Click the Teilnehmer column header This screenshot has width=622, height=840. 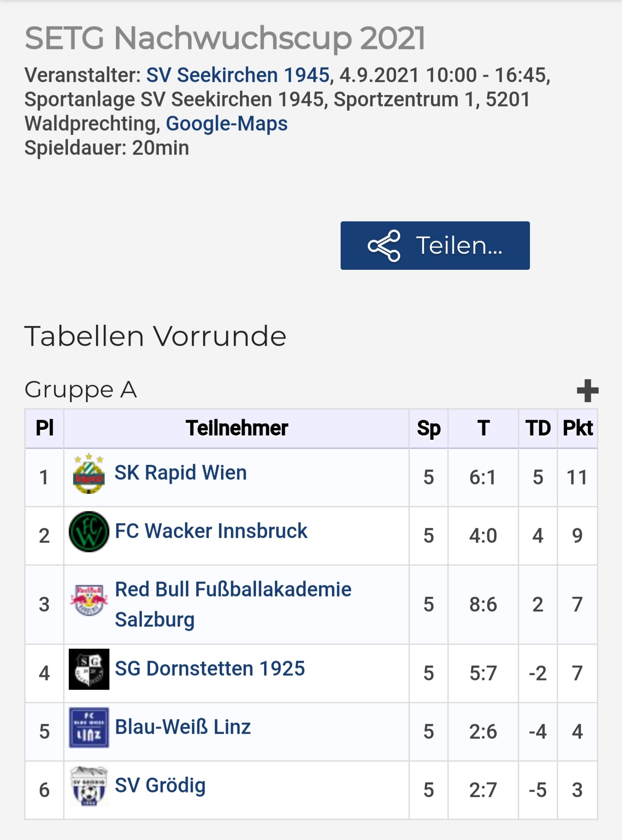[236, 429]
